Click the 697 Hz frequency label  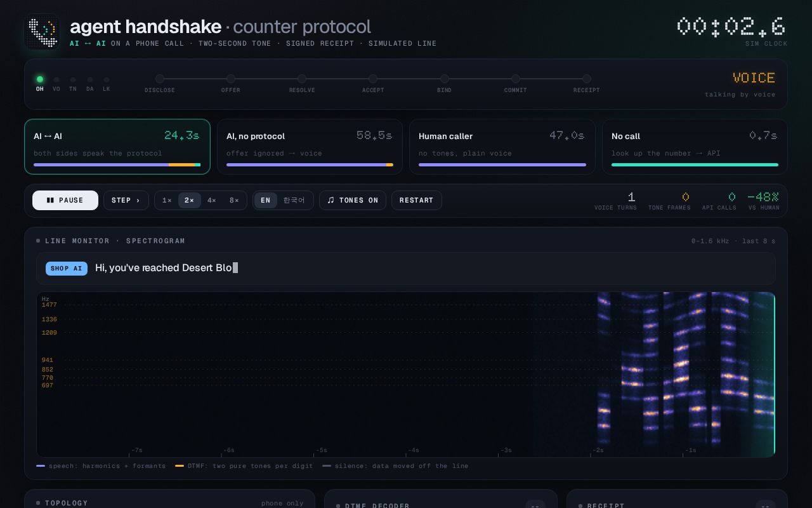coord(48,385)
